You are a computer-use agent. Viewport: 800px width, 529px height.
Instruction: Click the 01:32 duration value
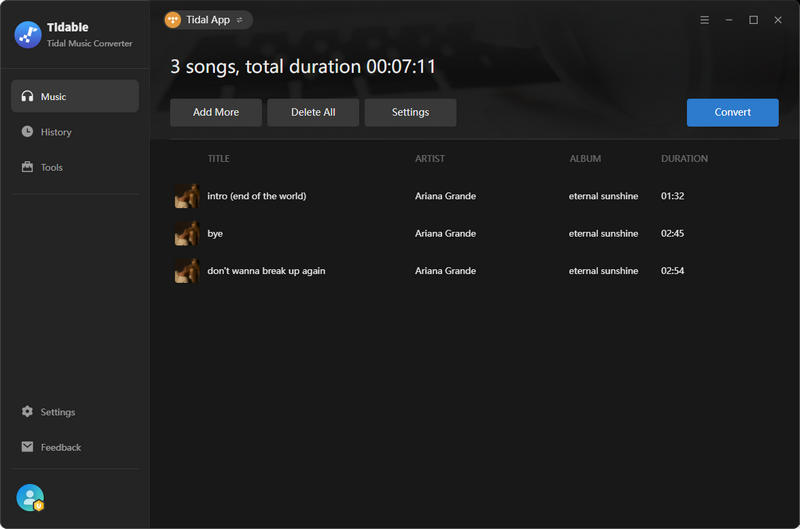coord(672,196)
